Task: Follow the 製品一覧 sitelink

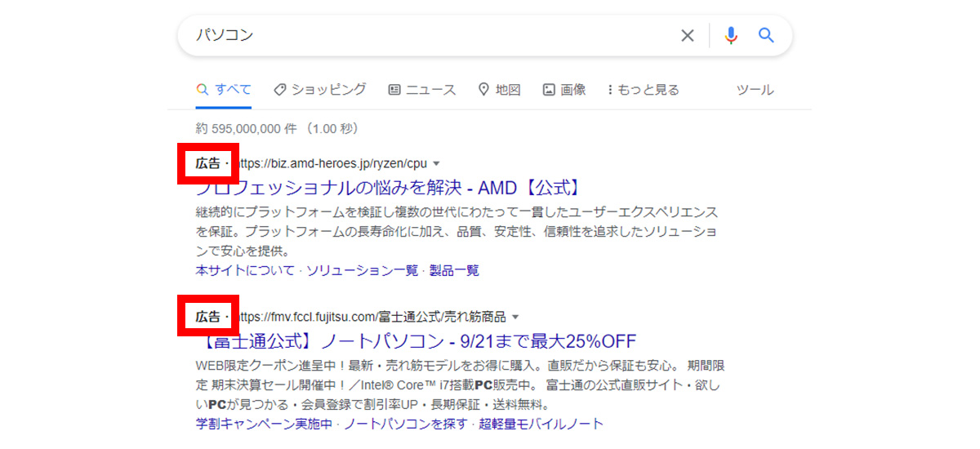Action: coord(454,270)
